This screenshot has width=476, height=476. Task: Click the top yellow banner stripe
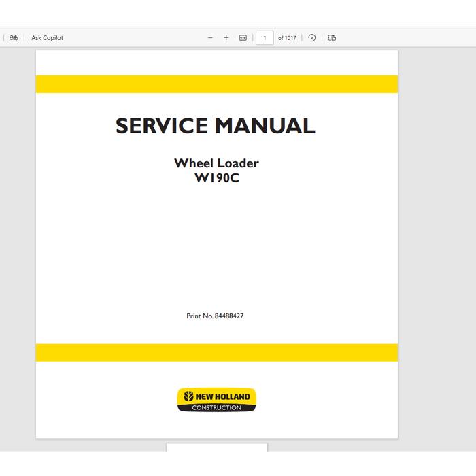217,84
